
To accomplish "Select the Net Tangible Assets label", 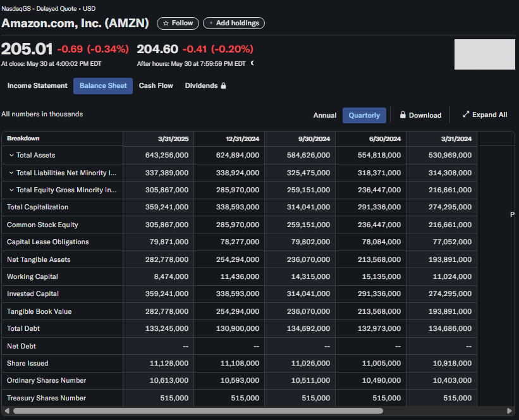I will tap(39, 259).
